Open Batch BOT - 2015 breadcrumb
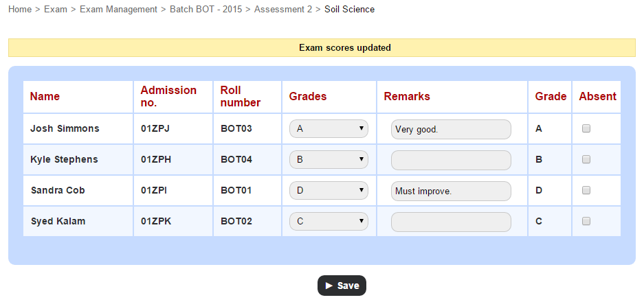644x302 pixels. click(x=206, y=9)
